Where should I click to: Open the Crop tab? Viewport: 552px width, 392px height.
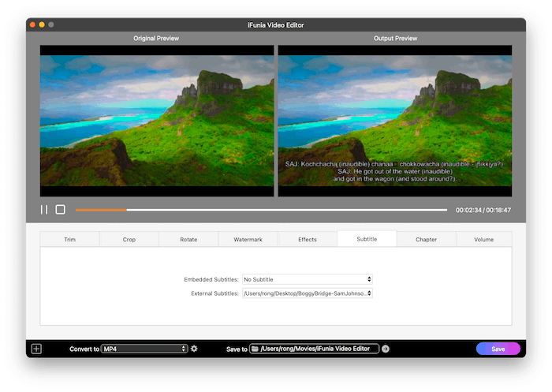click(129, 239)
